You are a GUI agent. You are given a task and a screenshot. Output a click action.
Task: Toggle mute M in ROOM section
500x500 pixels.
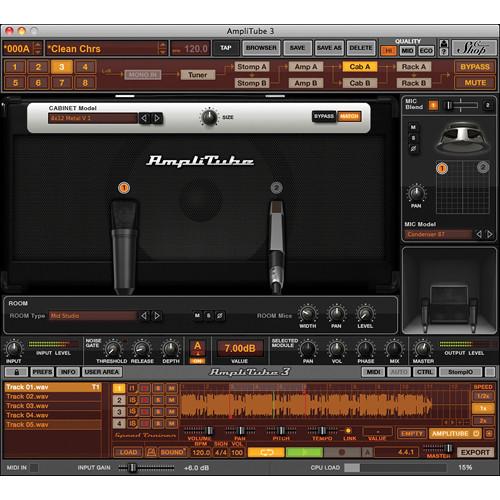197,315
